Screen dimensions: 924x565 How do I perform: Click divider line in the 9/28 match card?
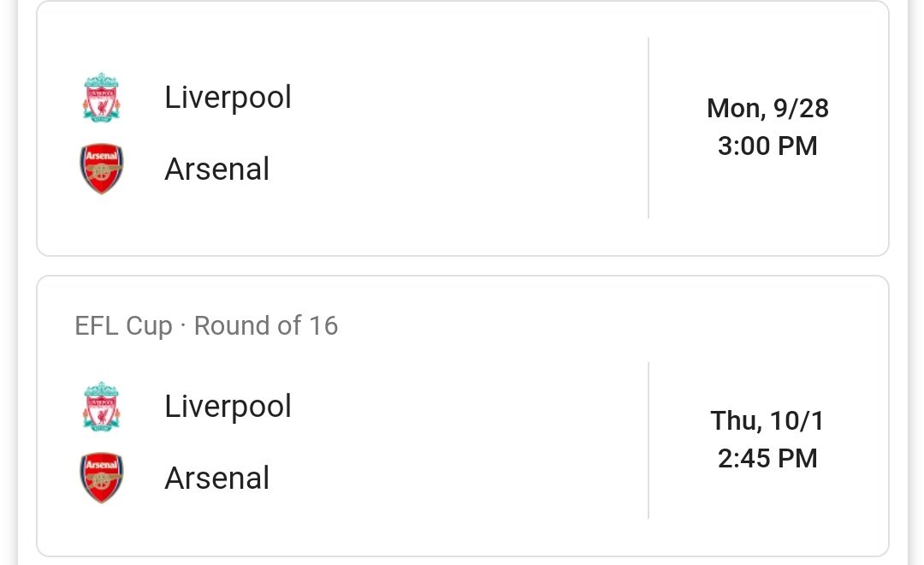pyautogui.click(x=649, y=128)
